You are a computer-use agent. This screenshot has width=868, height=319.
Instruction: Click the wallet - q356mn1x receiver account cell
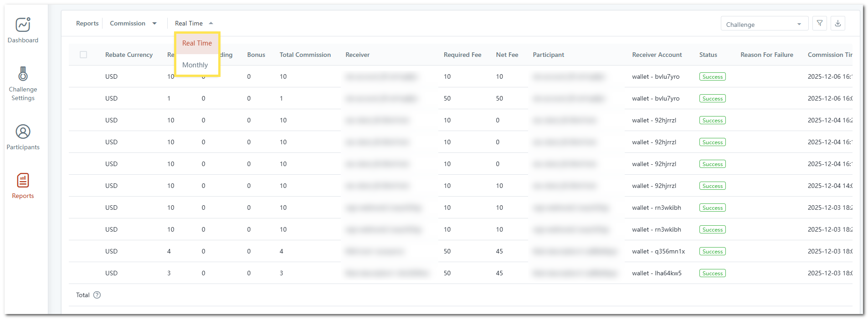pyautogui.click(x=658, y=251)
